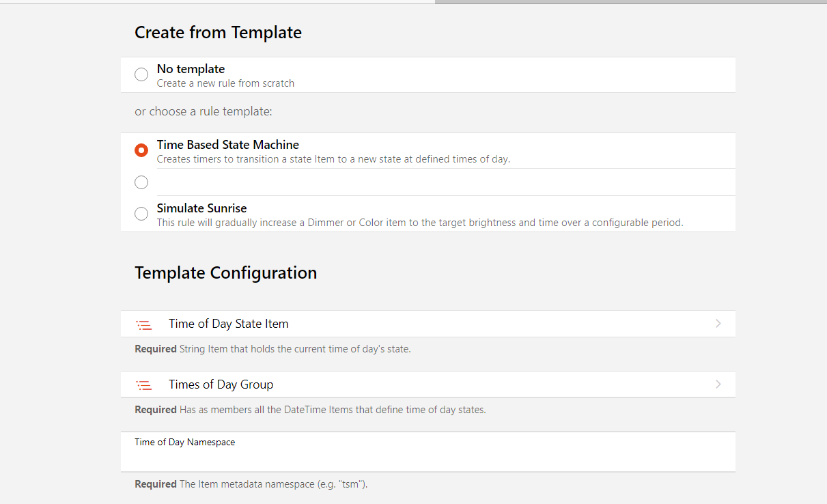The height and width of the screenshot is (504, 827).
Task: Select the Time Based State Machine radio button
Action: (141, 150)
